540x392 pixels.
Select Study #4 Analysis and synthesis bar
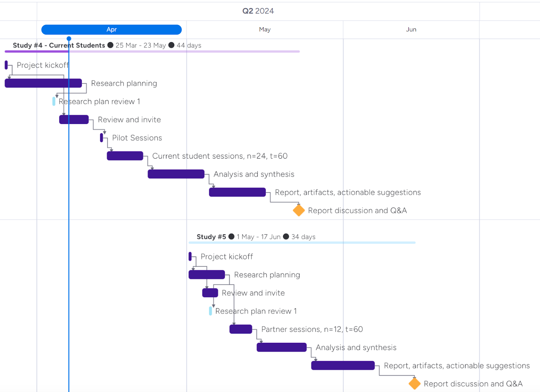coord(176,174)
